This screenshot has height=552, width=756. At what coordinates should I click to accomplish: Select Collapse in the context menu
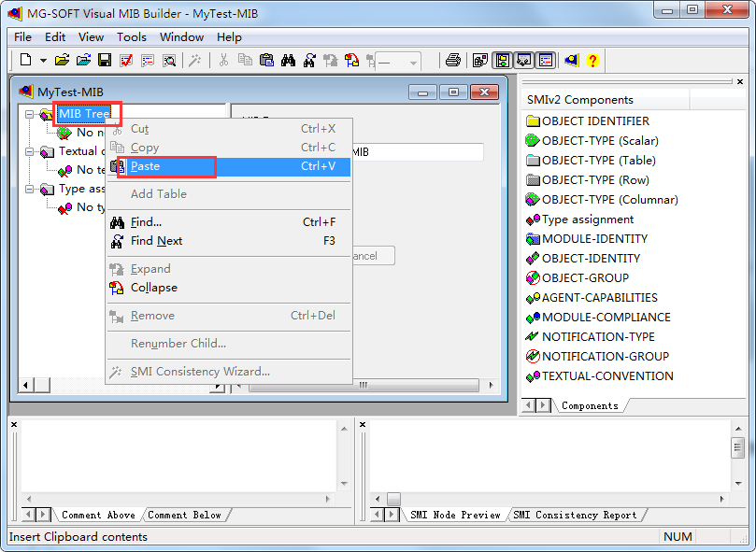tap(153, 288)
